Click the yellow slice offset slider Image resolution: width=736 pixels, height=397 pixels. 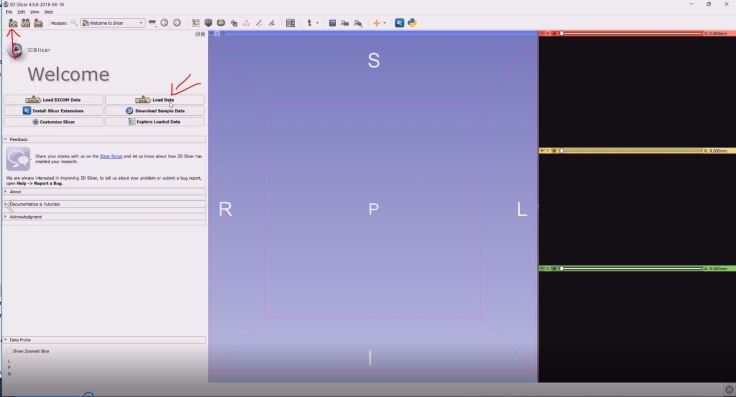[631, 151]
